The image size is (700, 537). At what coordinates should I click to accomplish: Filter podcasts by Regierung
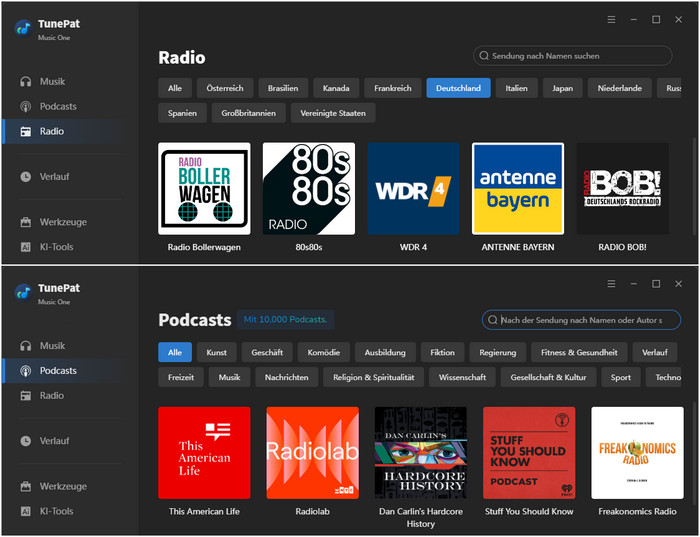pos(498,352)
